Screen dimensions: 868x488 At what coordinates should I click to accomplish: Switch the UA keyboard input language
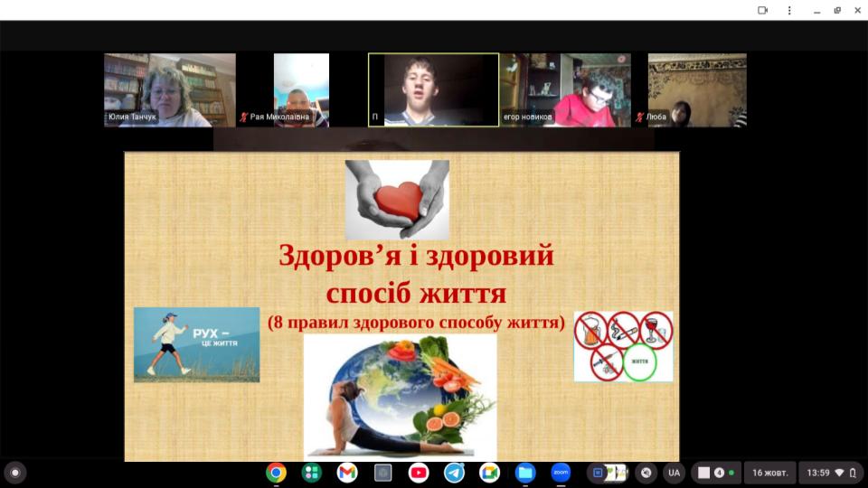click(x=674, y=472)
